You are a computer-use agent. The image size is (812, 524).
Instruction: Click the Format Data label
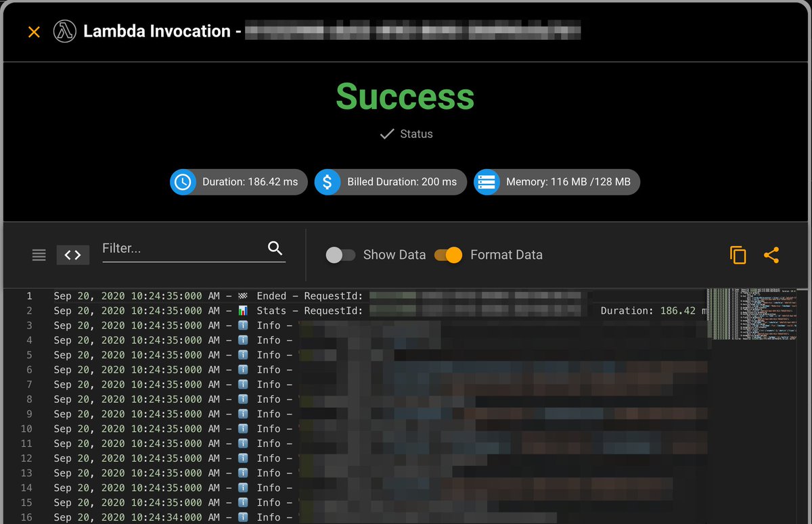click(506, 255)
